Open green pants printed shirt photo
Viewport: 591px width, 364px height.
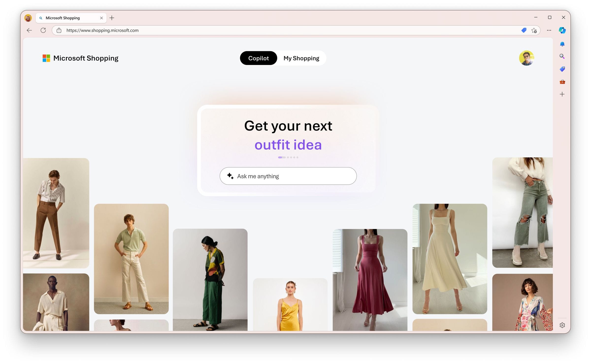pyautogui.click(x=210, y=280)
